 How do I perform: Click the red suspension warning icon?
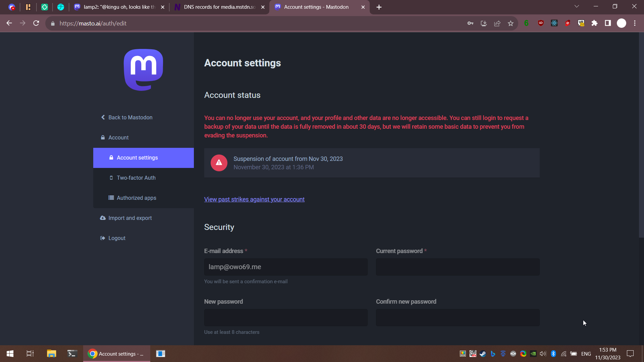pos(219,163)
